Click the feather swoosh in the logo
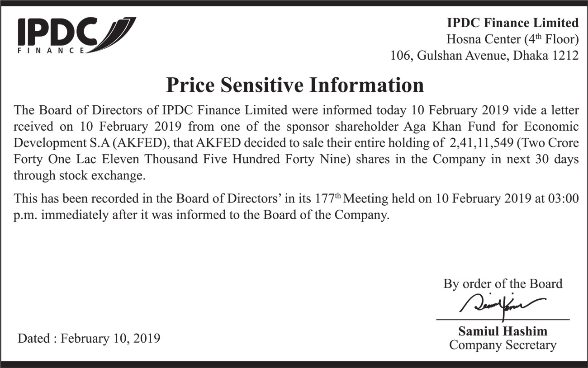The image size is (588, 368). (119, 33)
